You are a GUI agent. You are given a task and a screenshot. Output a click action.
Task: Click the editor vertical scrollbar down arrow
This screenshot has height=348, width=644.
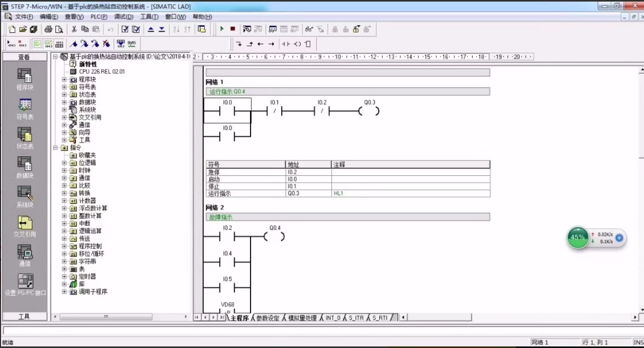point(641,310)
